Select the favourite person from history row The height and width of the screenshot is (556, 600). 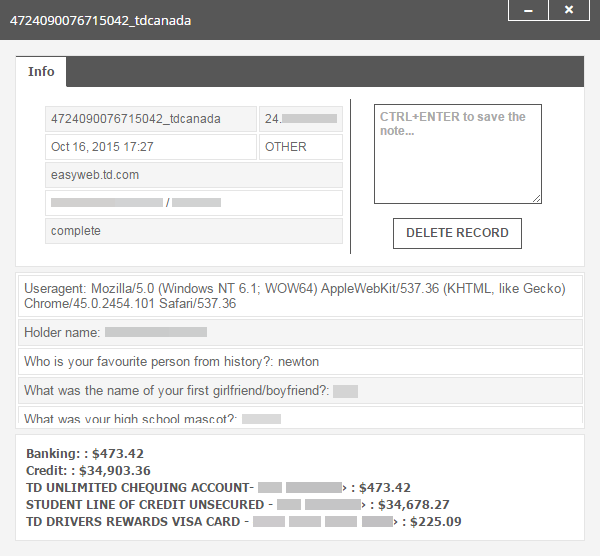(x=300, y=361)
